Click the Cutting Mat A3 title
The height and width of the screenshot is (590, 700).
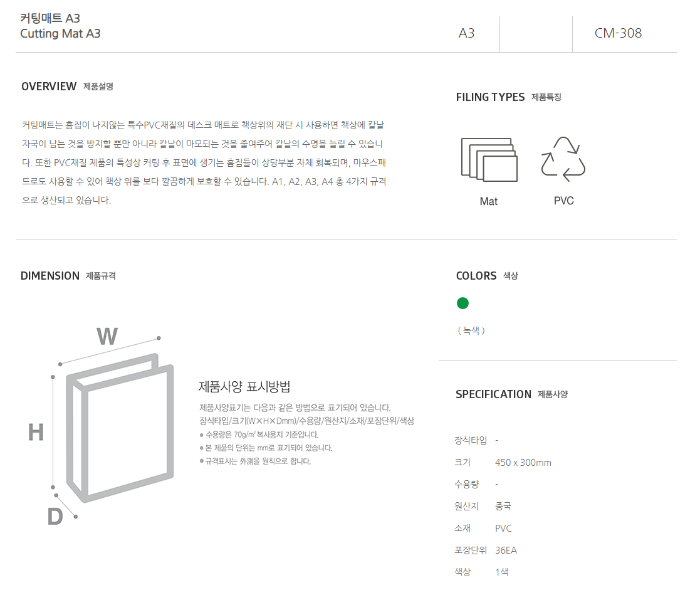point(60,33)
